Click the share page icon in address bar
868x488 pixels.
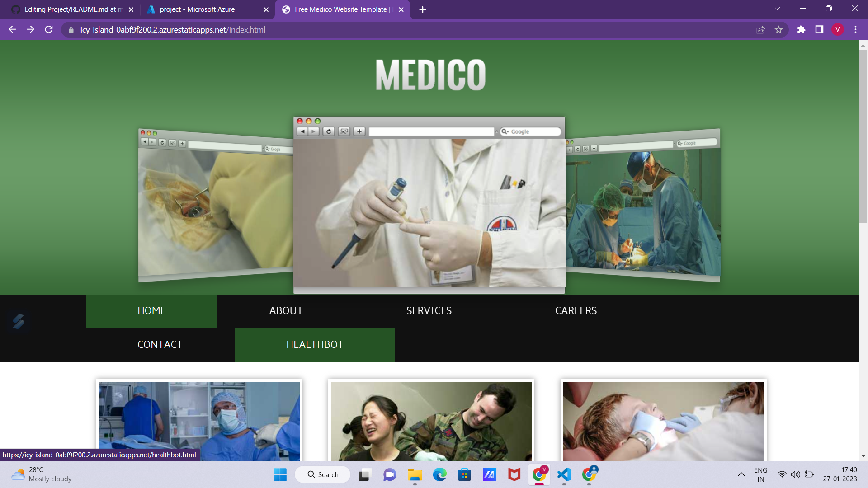(x=760, y=30)
